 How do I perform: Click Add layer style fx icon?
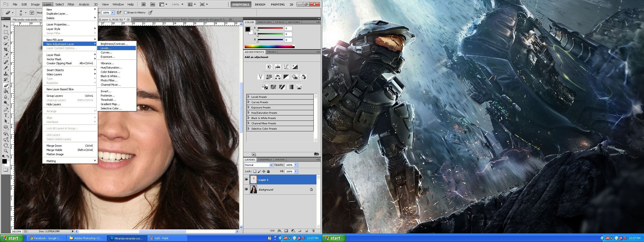[279, 231]
